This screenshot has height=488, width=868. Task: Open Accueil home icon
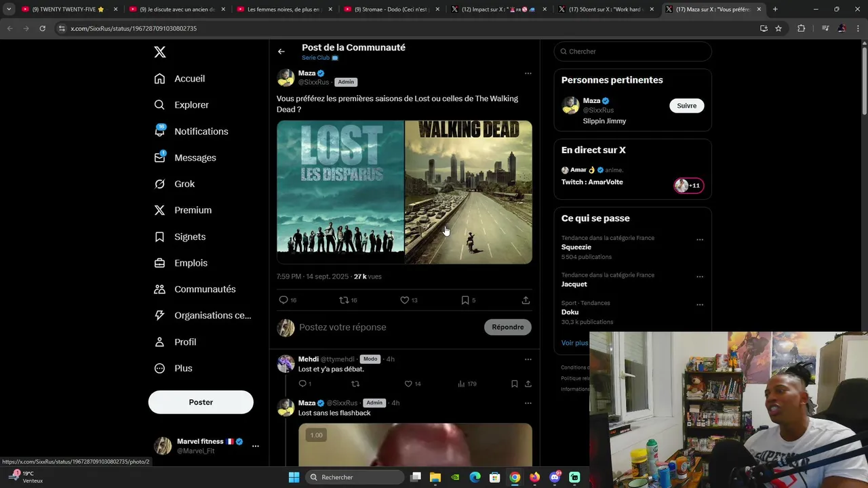click(x=159, y=79)
